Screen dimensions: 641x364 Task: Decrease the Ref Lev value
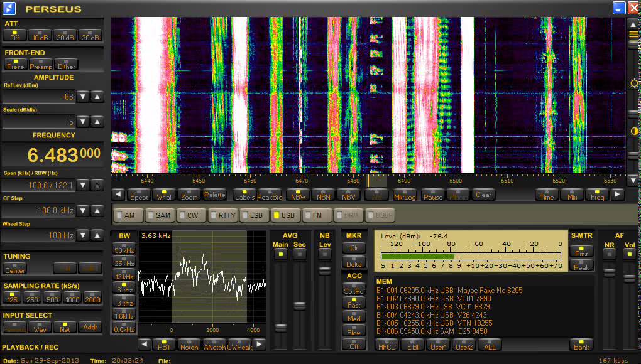pyautogui.click(x=83, y=97)
